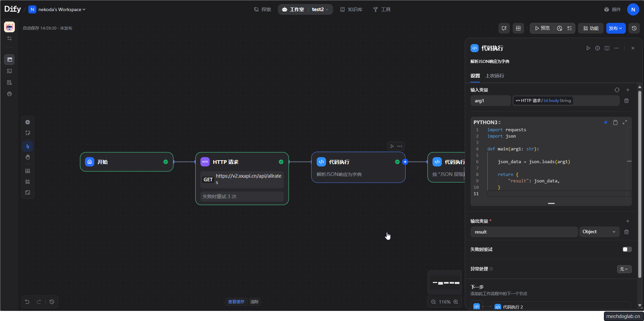Screen dimensions: 644x321
Task: Expand the code editor to fullscreen
Action: (x=624, y=122)
